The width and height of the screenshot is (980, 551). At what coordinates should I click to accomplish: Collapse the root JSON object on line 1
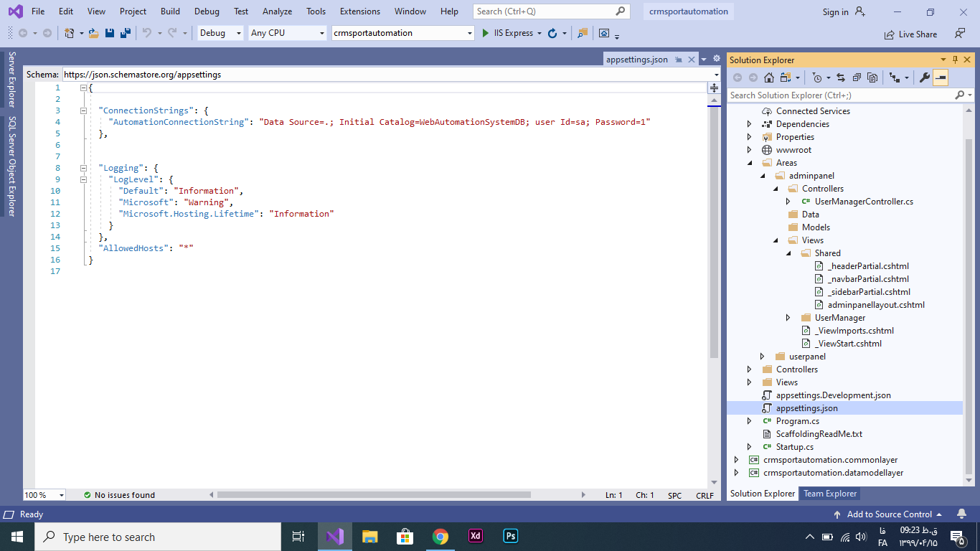point(84,88)
